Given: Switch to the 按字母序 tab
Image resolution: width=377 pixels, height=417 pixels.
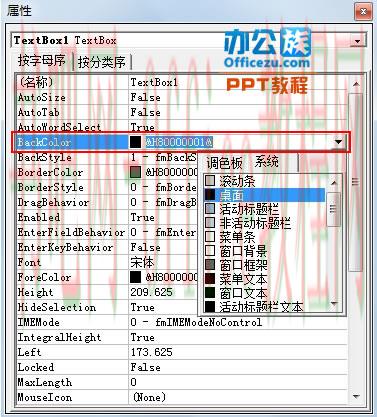Looking at the screenshot, I should [x=42, y=61].
